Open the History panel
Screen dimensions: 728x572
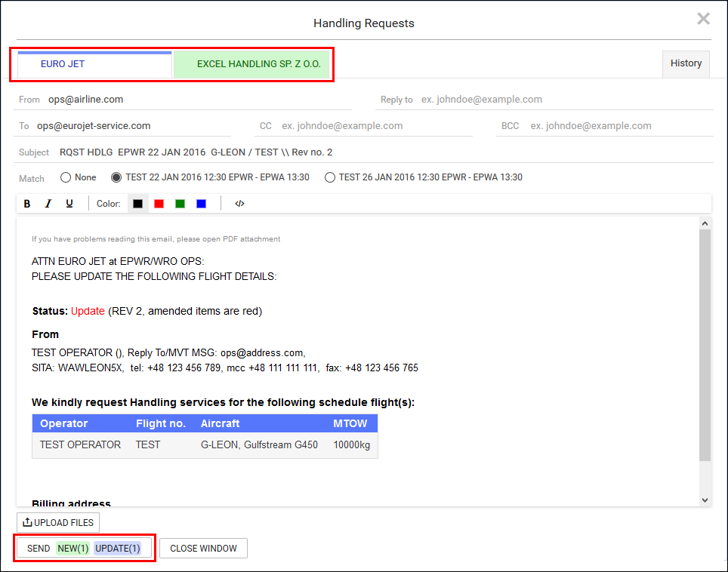(x=686, y=63)
